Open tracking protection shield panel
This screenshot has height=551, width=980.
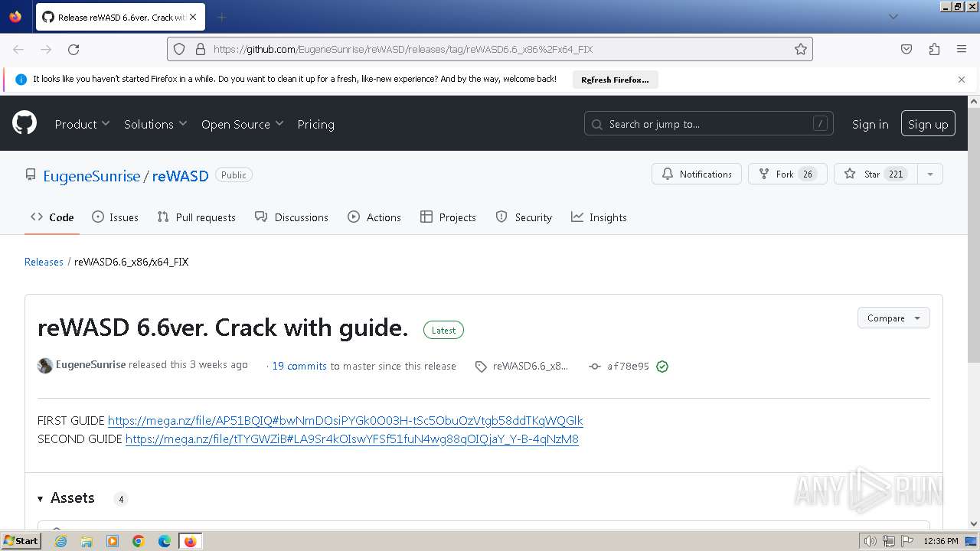pyautogui.click(x=179, y=49)
